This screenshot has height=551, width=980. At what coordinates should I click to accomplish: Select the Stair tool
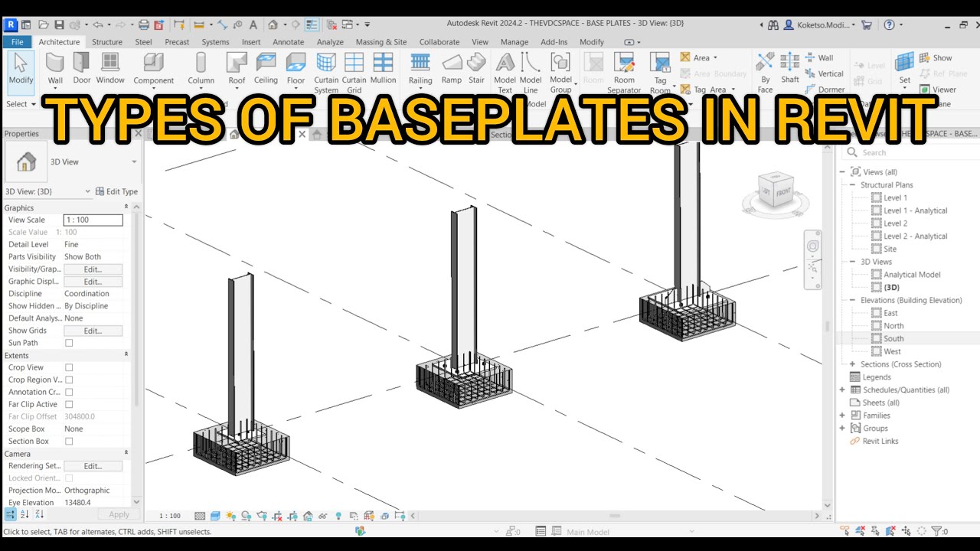tap(476, 68)
